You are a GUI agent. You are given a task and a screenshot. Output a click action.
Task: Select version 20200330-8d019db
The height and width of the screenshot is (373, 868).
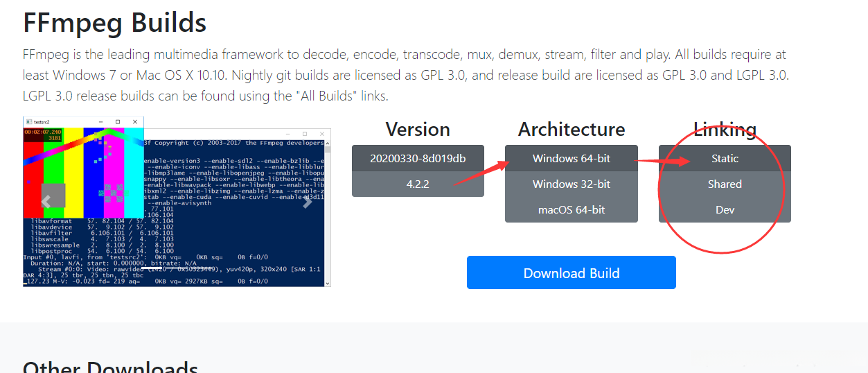point(418,158)
